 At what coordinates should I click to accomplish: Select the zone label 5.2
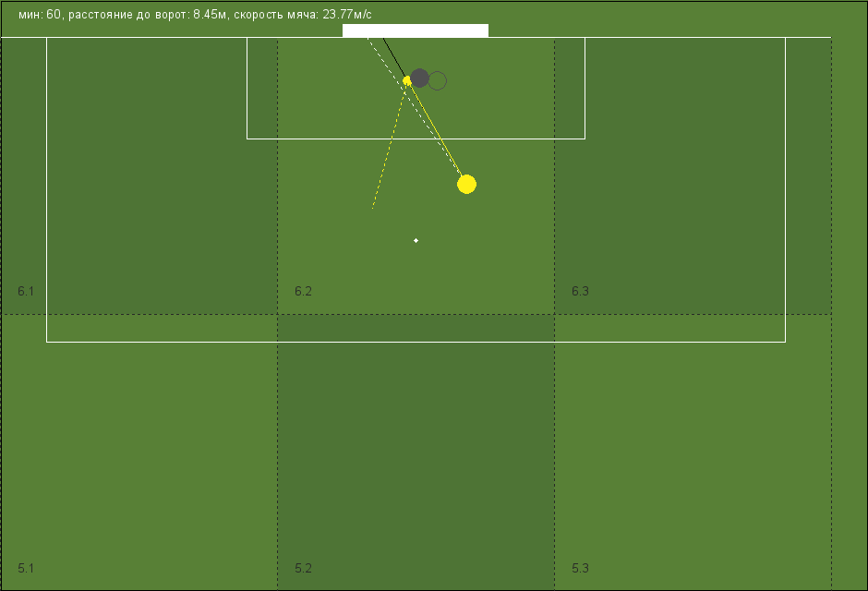303,568
